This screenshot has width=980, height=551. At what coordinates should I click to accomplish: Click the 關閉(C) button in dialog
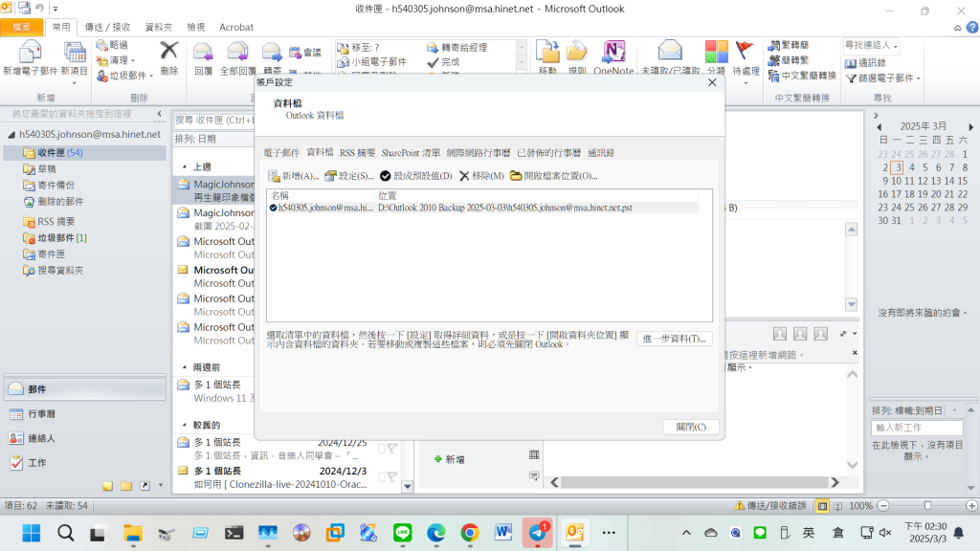[x=690, y=427]
